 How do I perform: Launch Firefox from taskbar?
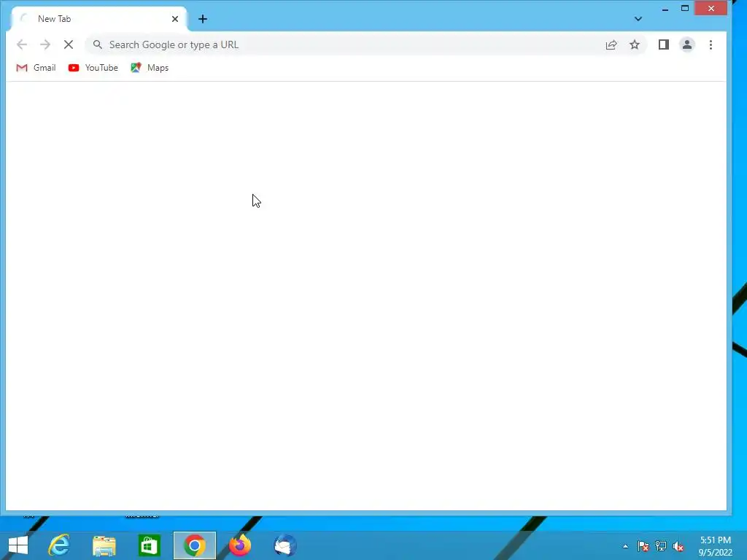[240, 545]
